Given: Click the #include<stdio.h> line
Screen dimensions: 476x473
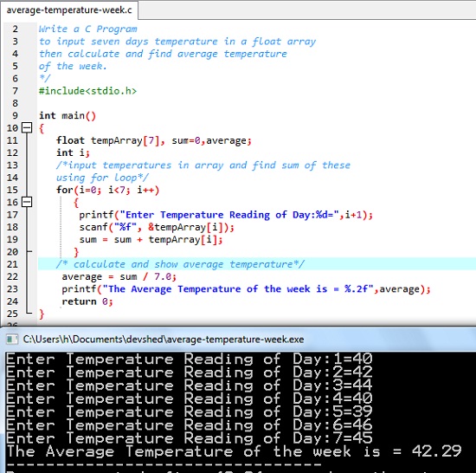Looking at the screenshot, I should point(87,91).
